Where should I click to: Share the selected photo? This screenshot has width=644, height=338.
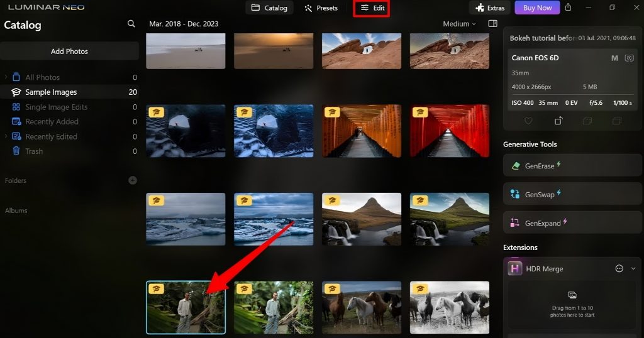pyautogui.click(x=568, y=8)
